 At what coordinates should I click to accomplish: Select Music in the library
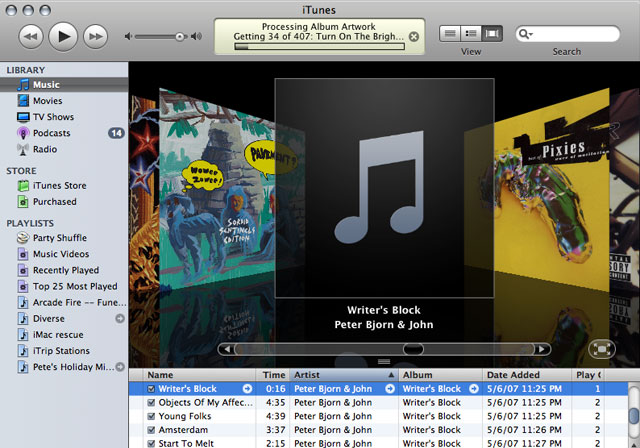pos(64,84)
